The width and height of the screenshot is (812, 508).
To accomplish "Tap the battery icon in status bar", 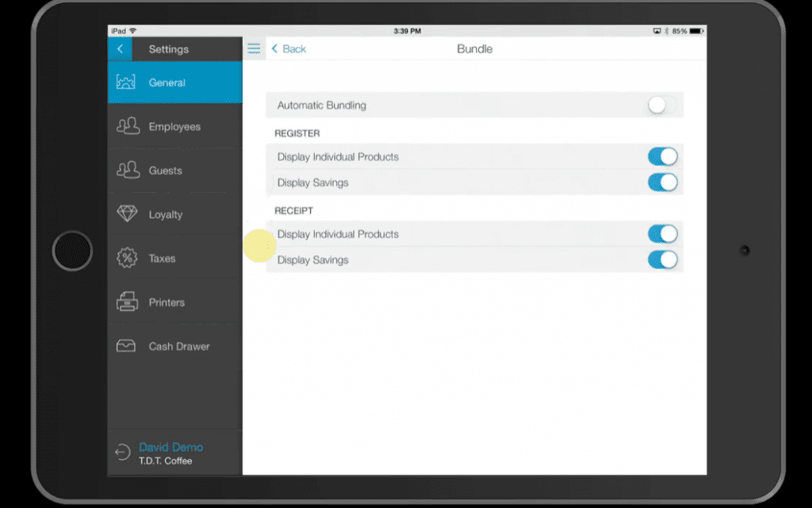I will click(x=696, y=31).
